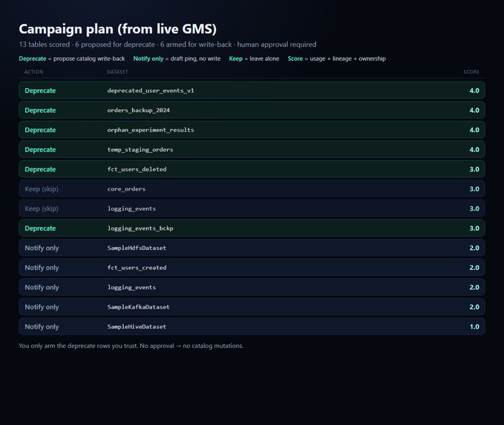Click the 4.0 score for temp_staging_orders
504x425 pixels.
coord(474,150)
